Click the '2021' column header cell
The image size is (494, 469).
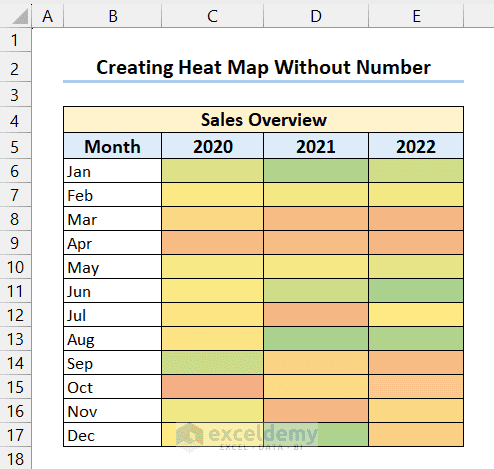(x=316, y=146)
